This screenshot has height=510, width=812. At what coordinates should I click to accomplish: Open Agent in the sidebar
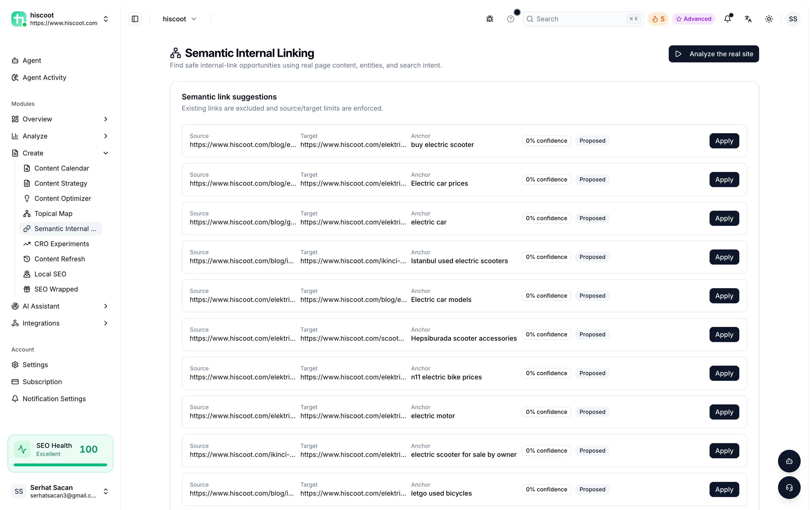[x=60, y=60]
